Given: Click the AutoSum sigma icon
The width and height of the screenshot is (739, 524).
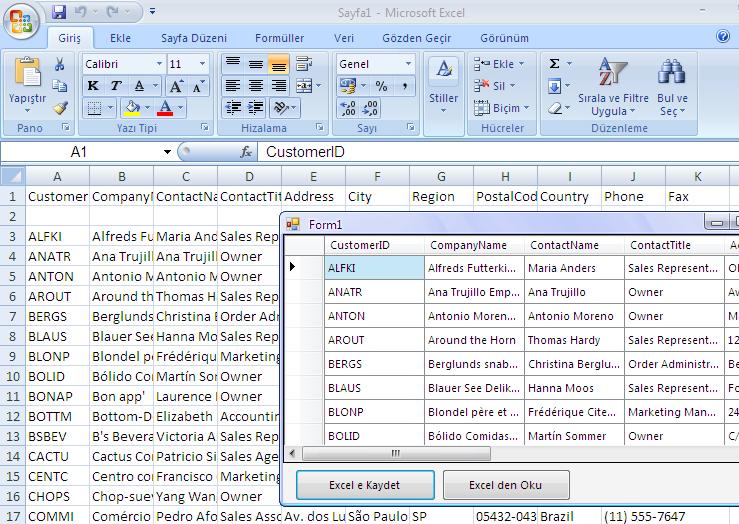Looking at the screenshot, I should coord(555,63).
